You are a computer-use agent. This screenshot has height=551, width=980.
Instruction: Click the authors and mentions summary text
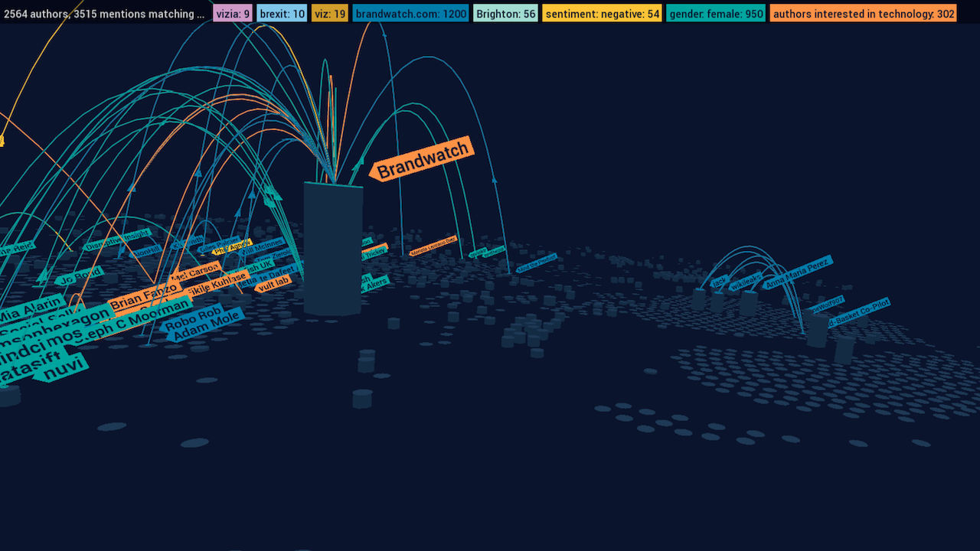(103, 14)
